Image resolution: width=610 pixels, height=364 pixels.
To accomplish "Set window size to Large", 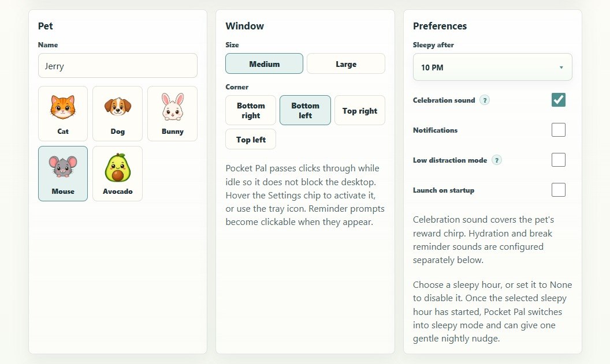I will (x=346, y=63).
